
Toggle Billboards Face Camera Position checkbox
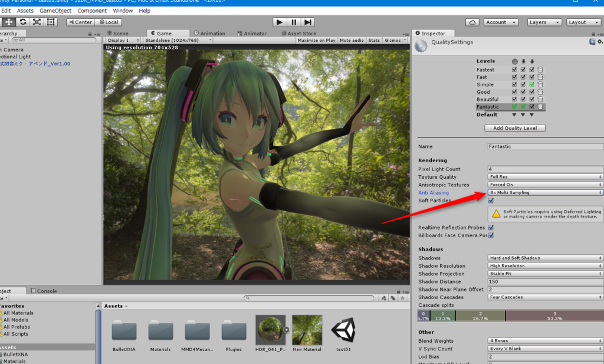[x=491, y=235]
